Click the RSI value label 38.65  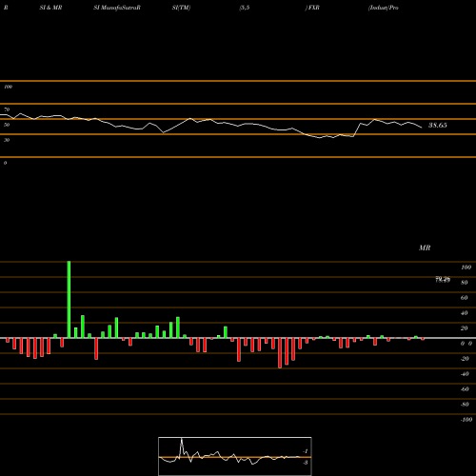pyautogui.click(x=438, y=125)
